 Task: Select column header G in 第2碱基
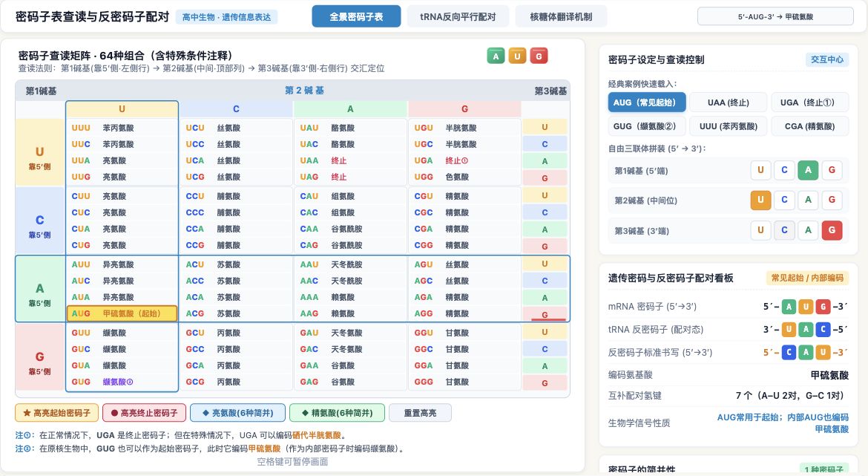pos(464,109)
